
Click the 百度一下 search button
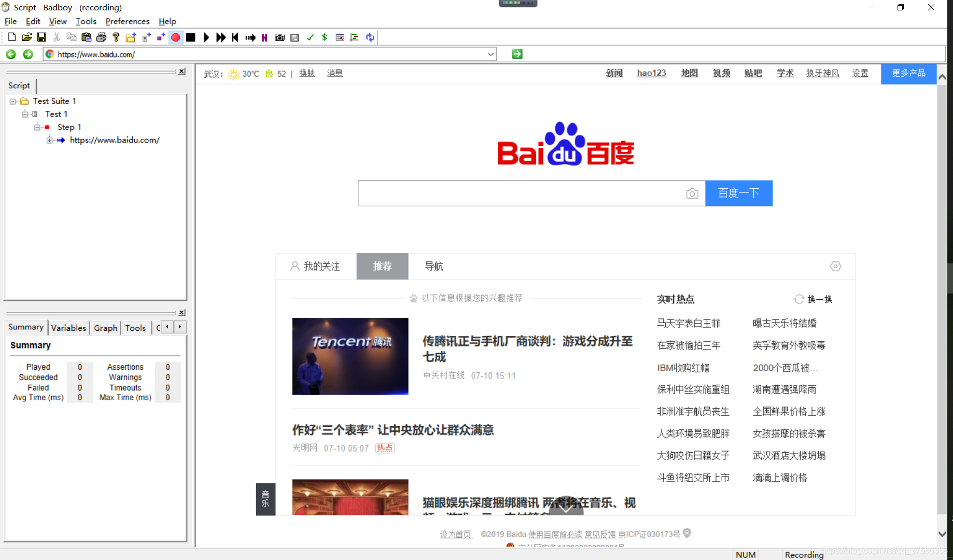tap(738, 193)
